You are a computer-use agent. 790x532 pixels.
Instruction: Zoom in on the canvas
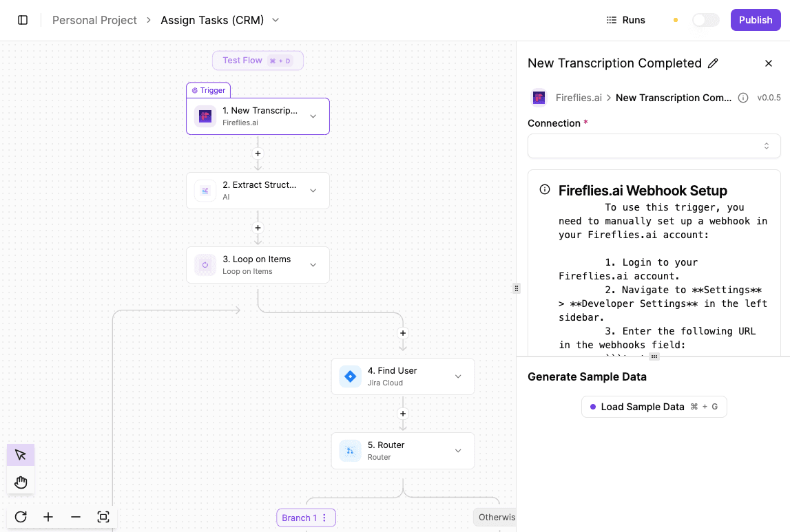(48, 517)
